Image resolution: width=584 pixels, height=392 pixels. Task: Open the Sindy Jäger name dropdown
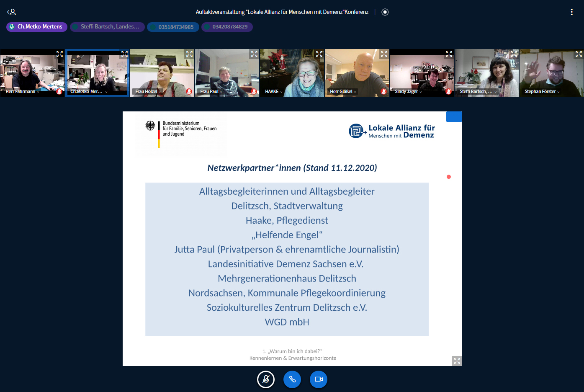408,91
